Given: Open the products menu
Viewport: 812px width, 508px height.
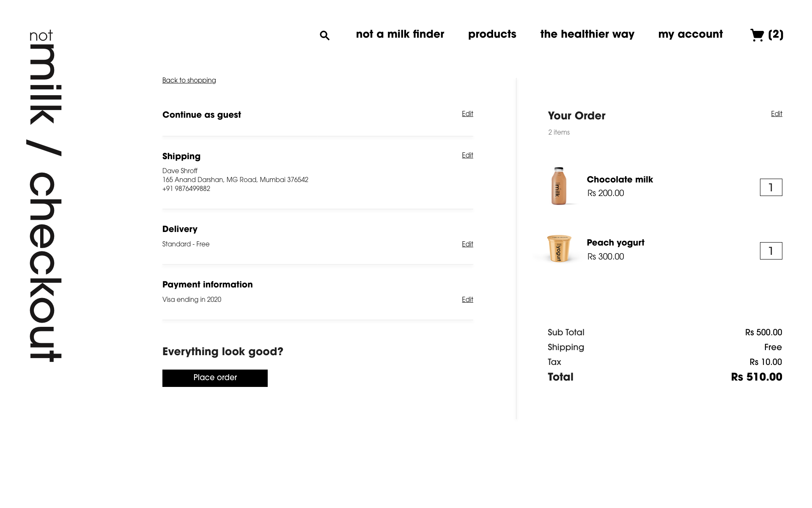Looking at the screenshot, I should pos(492,34).
